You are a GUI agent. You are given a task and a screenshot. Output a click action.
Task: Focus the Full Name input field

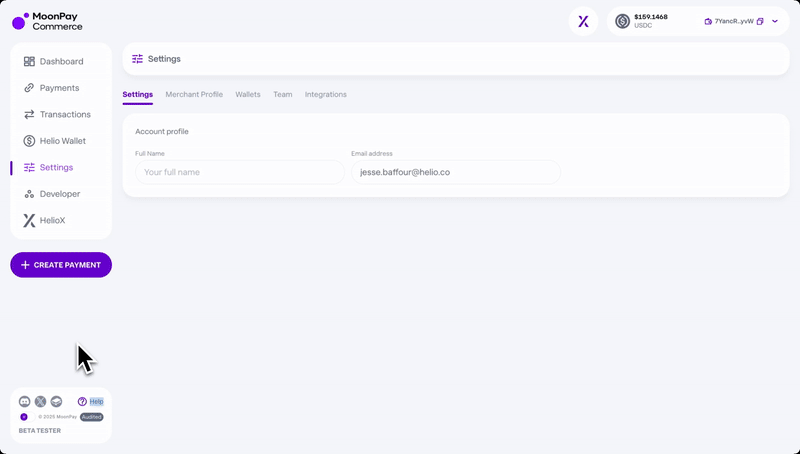click(240, 172)
